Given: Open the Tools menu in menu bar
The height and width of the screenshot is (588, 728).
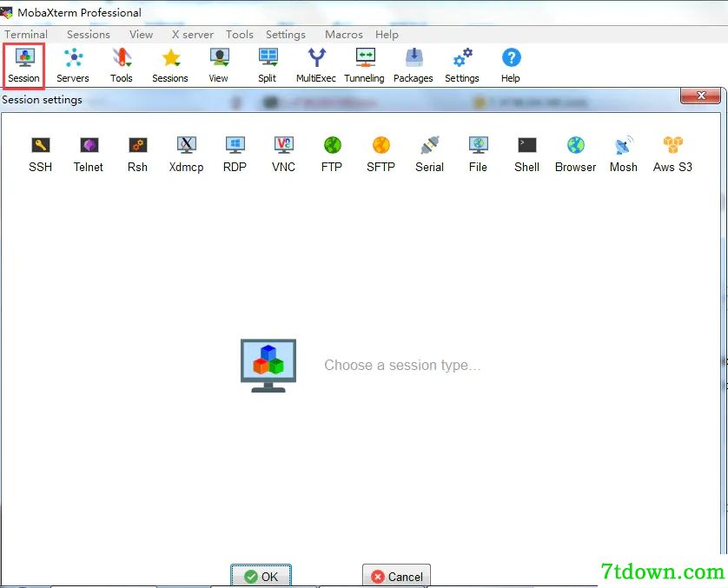Looking at the screenshot, I should click(240, 35).
